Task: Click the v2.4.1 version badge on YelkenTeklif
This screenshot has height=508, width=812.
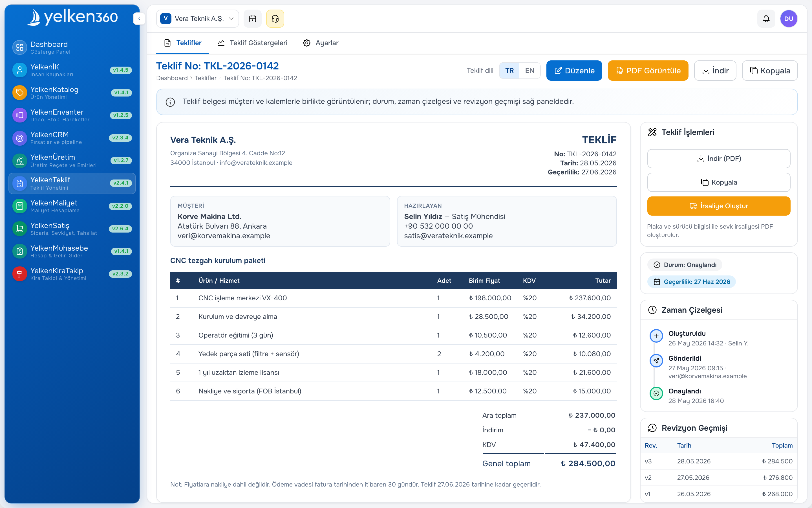Action: point(120,183)
